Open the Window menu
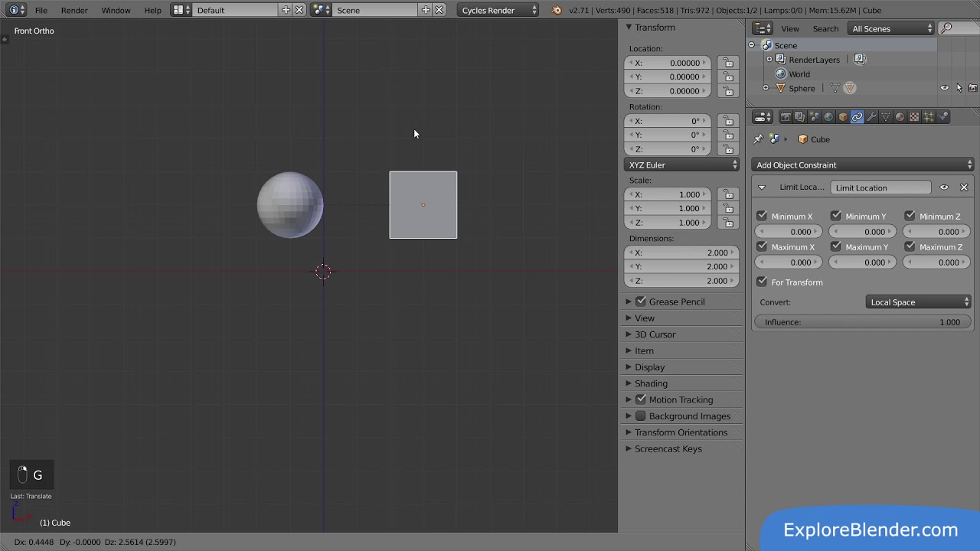Screen dimensions: 980x551 [116, 10]
